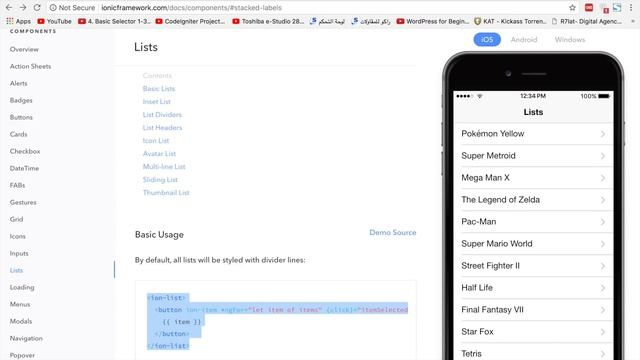This screenshot has height=360, width=640.
Task: Tap Super Metroid row chevron in phone
Action: (602, 156)
